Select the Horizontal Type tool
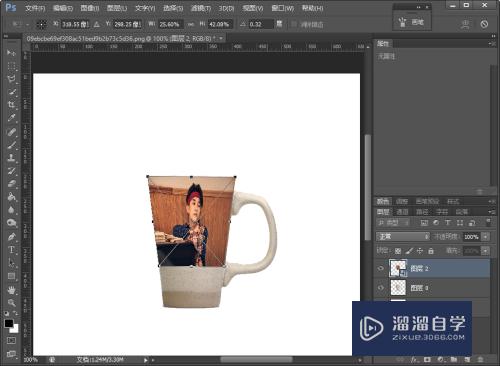 click(11, 249)
